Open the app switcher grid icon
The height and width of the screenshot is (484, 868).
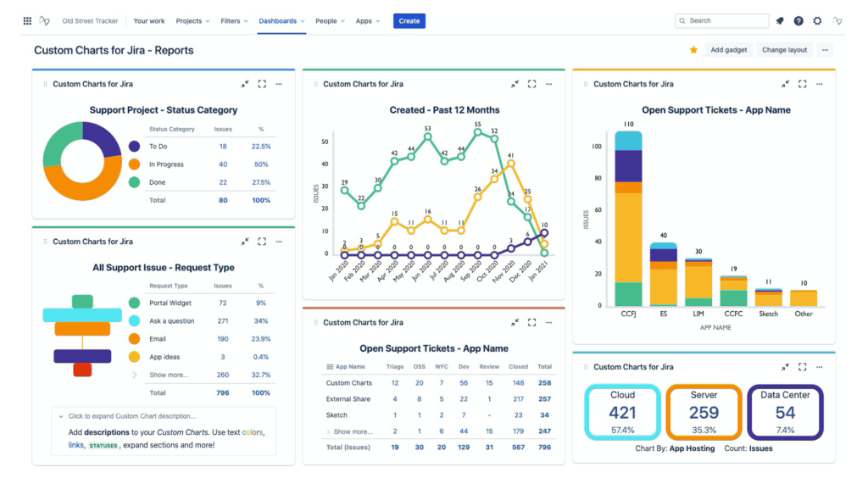click(27, 21)
